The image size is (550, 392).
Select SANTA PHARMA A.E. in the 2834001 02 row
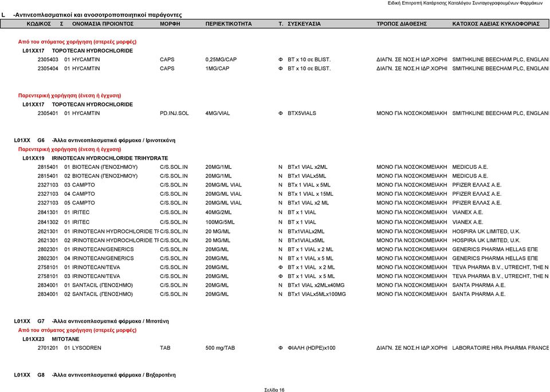[x=479, y=294]
